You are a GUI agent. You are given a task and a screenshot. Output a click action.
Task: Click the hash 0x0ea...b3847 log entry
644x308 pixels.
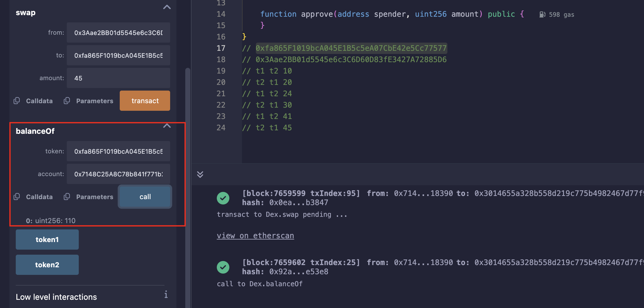[285, 203]
